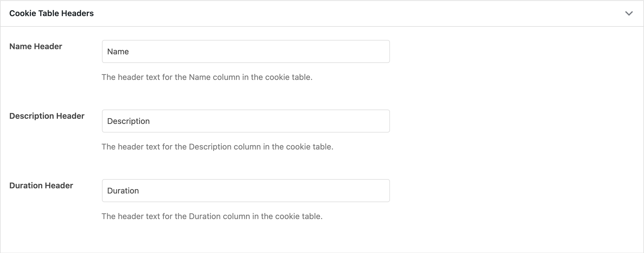644x253 pixels.
Task: Click the Name Header field label
Action: click(35, 46)
